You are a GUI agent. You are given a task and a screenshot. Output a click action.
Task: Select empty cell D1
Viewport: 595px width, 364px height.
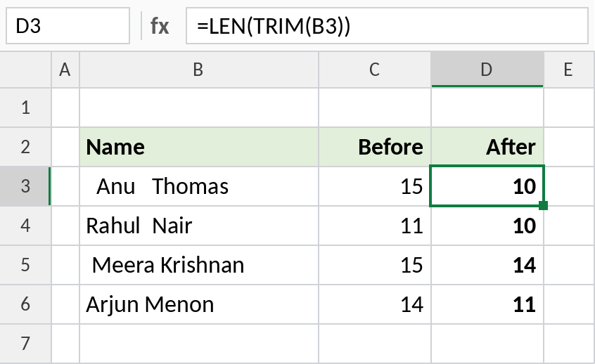(x=487, y=108)
